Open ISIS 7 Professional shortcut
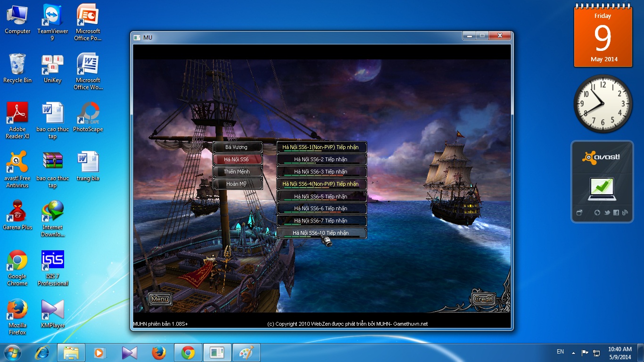 click(x=52, y=268)
